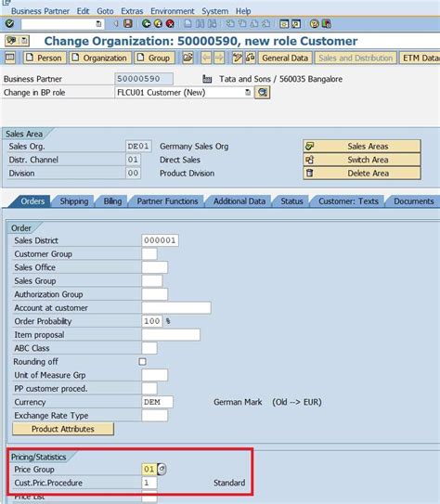
Task: Click the General Data button
Action: click(x=285, y=58)
